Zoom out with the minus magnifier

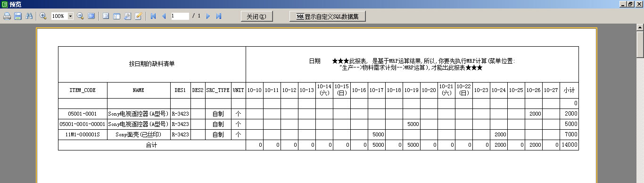click(80, 16)
